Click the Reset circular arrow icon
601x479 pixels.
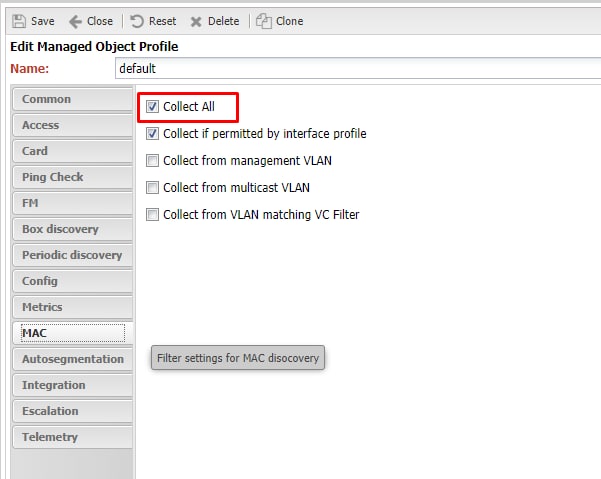click(137, 21)
